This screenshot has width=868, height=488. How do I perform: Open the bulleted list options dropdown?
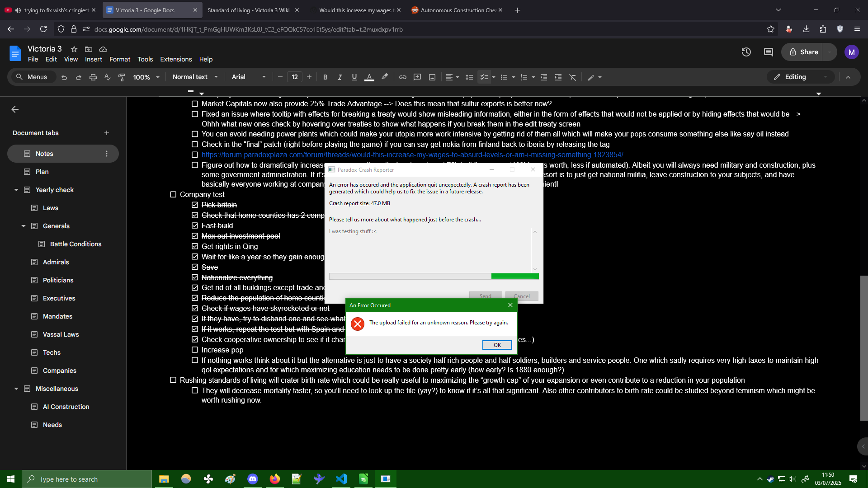coord(514,77)
